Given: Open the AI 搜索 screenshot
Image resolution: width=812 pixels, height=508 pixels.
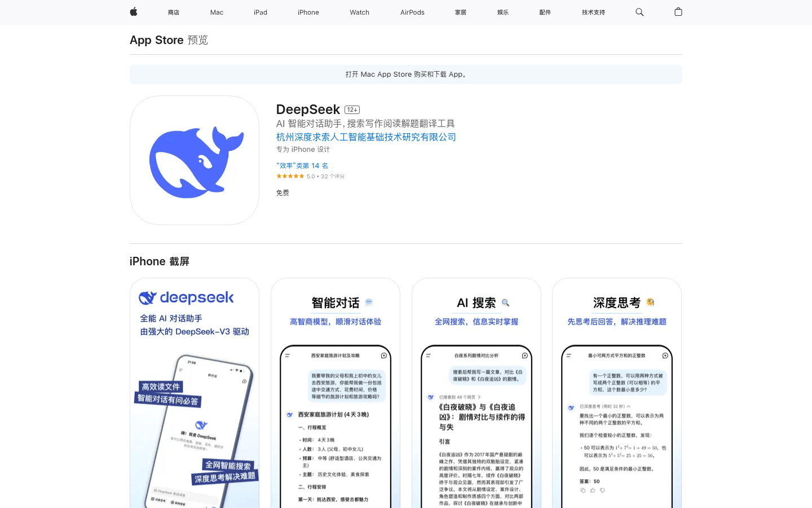Looking at the screenshot, I should tap(476, 393).
